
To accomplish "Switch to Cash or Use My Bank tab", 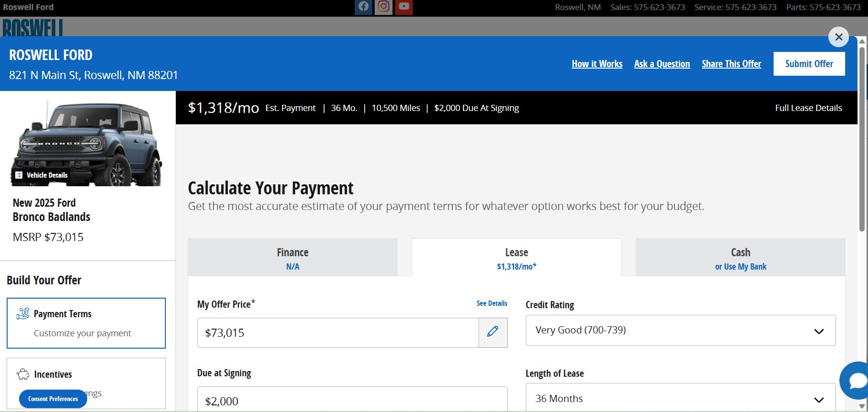I will click(x=741, y=257).
